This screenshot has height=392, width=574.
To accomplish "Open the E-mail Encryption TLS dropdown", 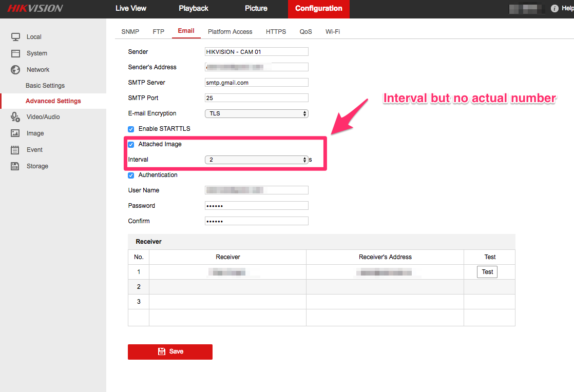I will pos(256,113).
